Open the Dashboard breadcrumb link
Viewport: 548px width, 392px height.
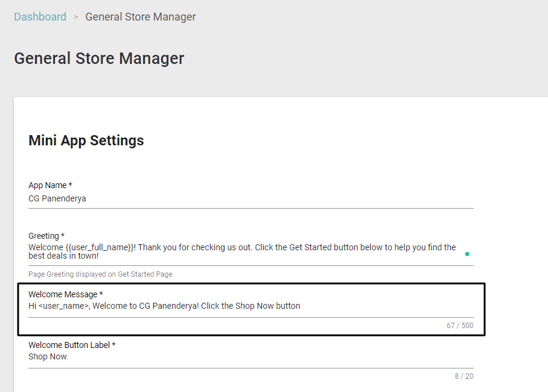[x=40, y=17]
